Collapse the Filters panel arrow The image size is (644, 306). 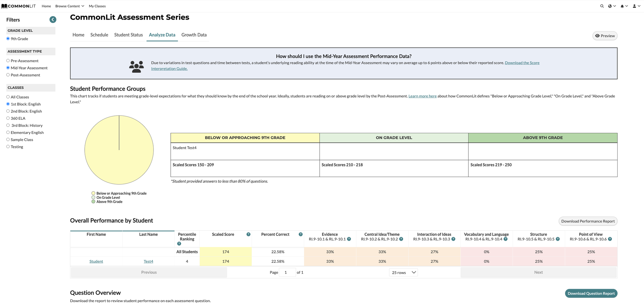(x=53, y=20)
